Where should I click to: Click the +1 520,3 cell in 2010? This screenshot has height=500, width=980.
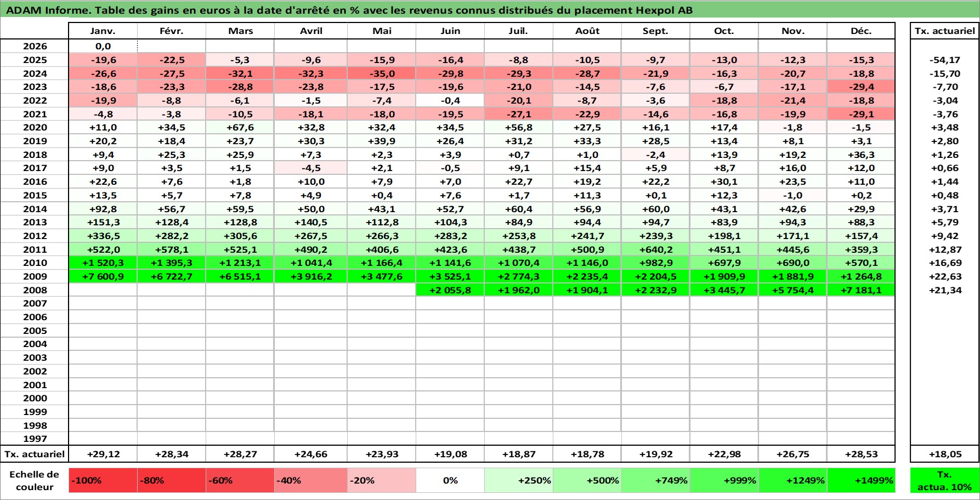point(103,263)
